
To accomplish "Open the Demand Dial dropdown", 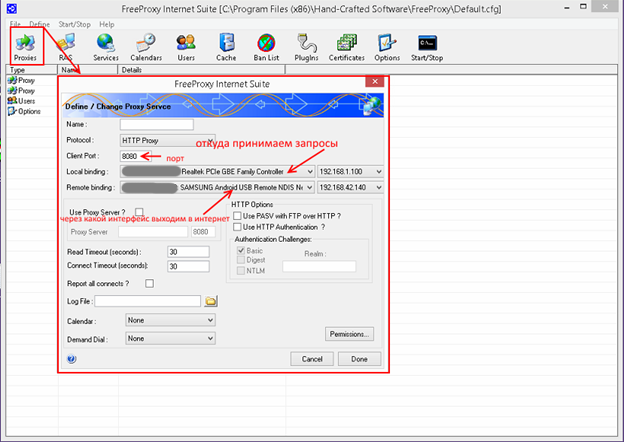I will (x=170, y=339).
